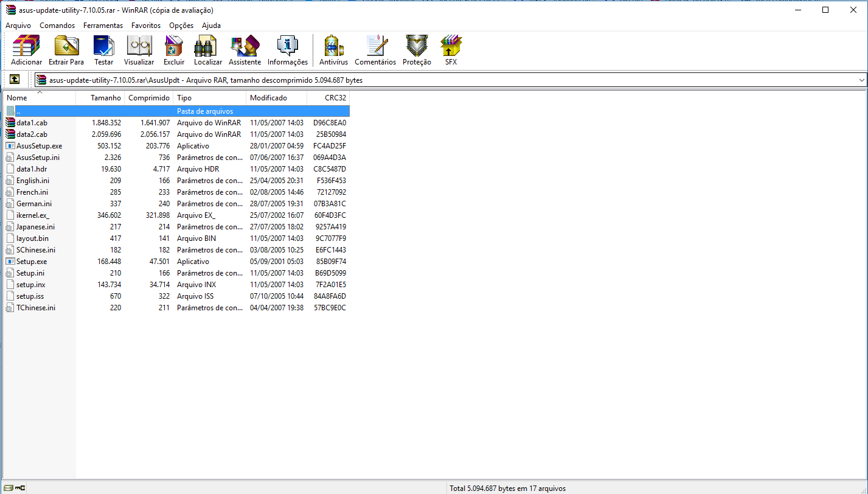This screenshot has width=868, height=494.
Task: Click the compressed value 2.056.157
Action: tap(155, 134)
